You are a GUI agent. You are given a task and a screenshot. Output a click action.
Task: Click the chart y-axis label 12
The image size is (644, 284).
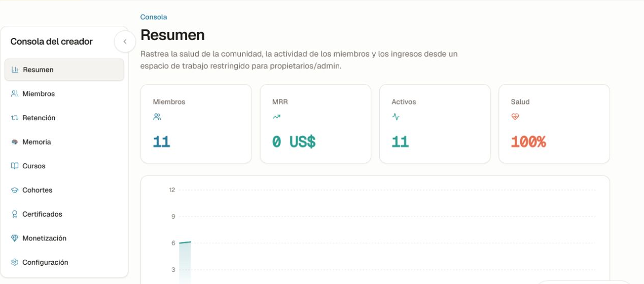click(x=172, y=190)
